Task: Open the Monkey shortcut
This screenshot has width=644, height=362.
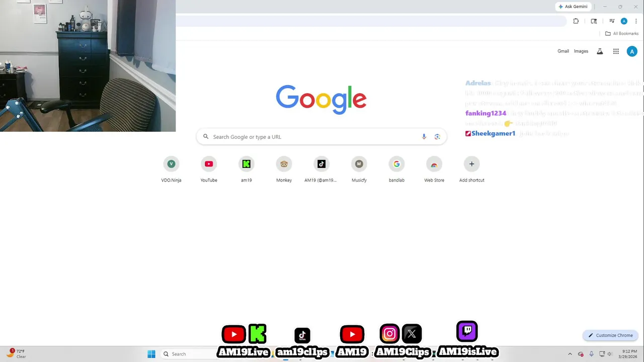Action: [x=284, y=169]
